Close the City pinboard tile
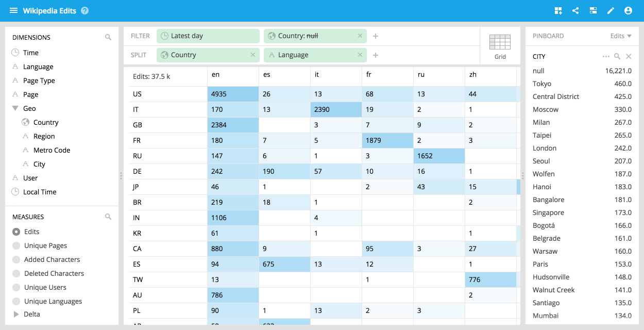The image size is (644, 330). [x=629, y=56]
